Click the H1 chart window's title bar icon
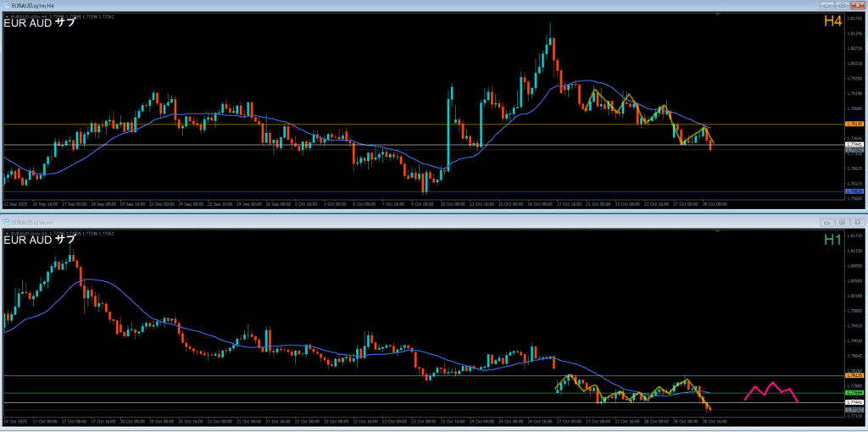 6,221
